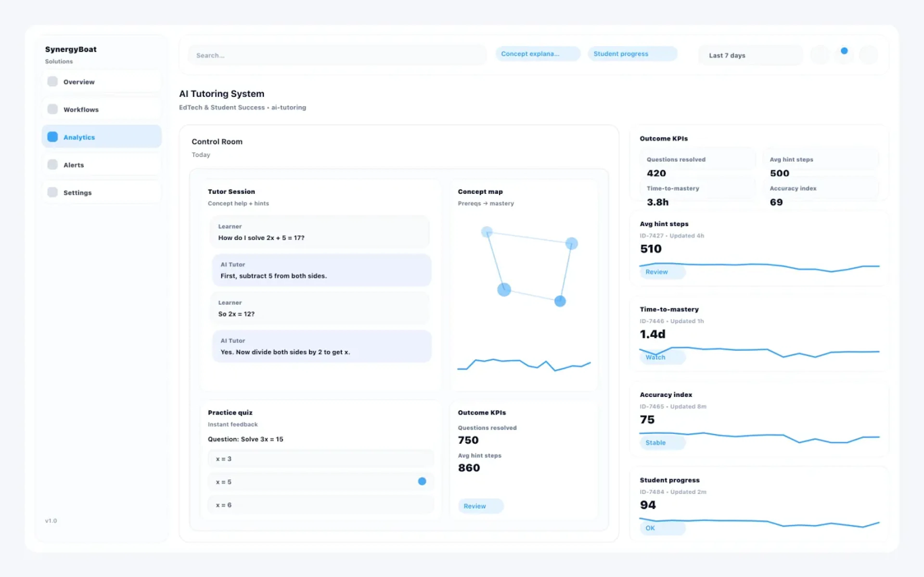
Task: Select the x = 6 quiz answer
Action: point(320,504)
